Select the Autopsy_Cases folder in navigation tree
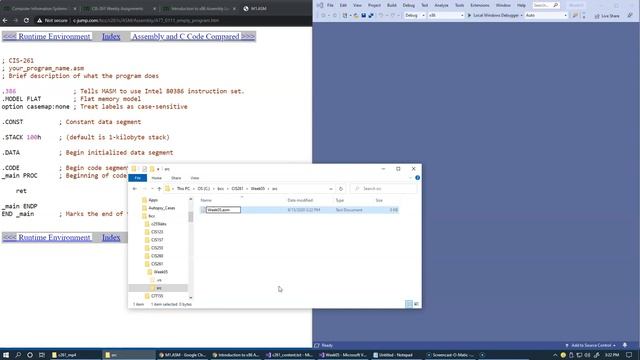Viewport: 640px width, 360px height. 162,208
